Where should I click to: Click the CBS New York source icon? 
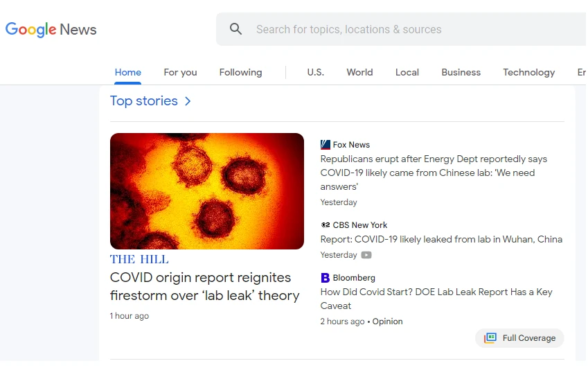325,224
